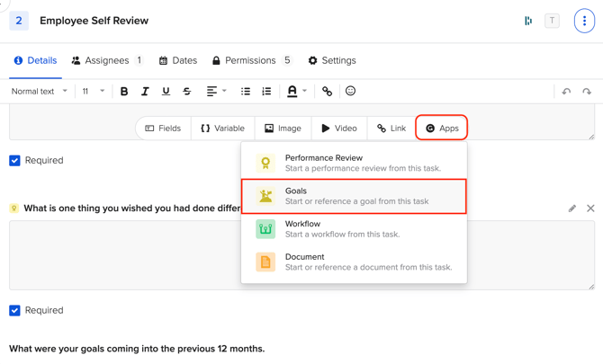Screen dimensions: 603x364
Task: Open the text color picker
Action: pos(296,92)
